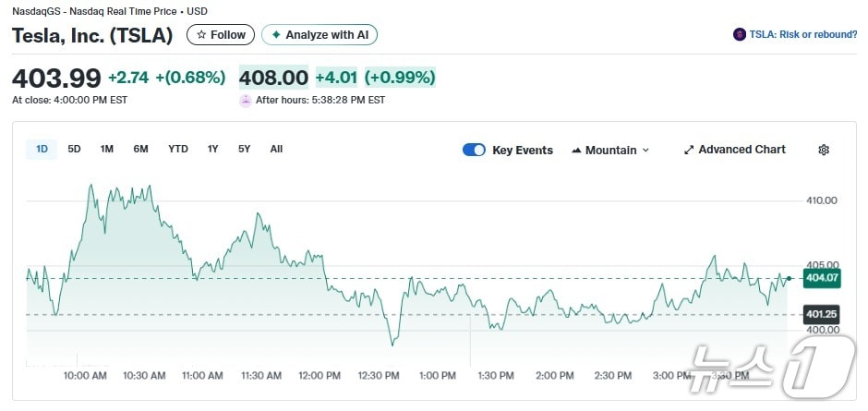Select the 1M range tab
This screenshot has height=411, width=868.
pos(107,149)
